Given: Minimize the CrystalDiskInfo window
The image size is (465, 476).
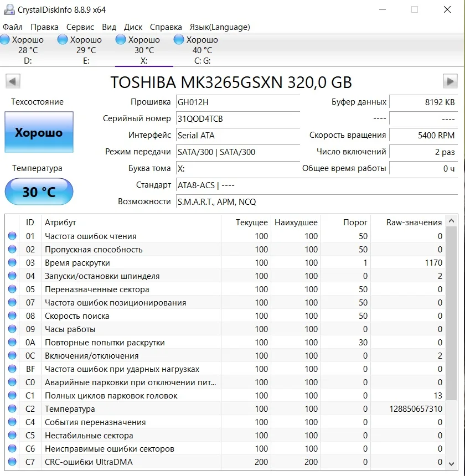Looking at the screenshot, I should click(x=383, y=9).
